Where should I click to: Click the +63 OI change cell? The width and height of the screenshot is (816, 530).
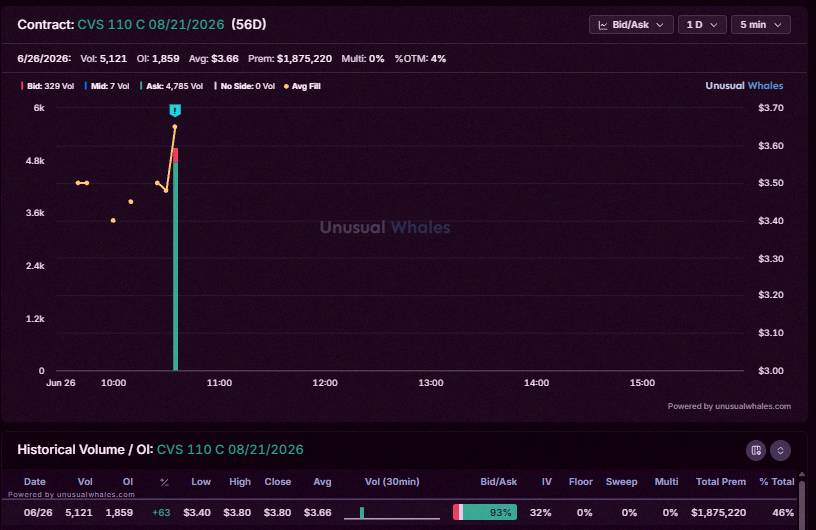(x=161, y=512)
